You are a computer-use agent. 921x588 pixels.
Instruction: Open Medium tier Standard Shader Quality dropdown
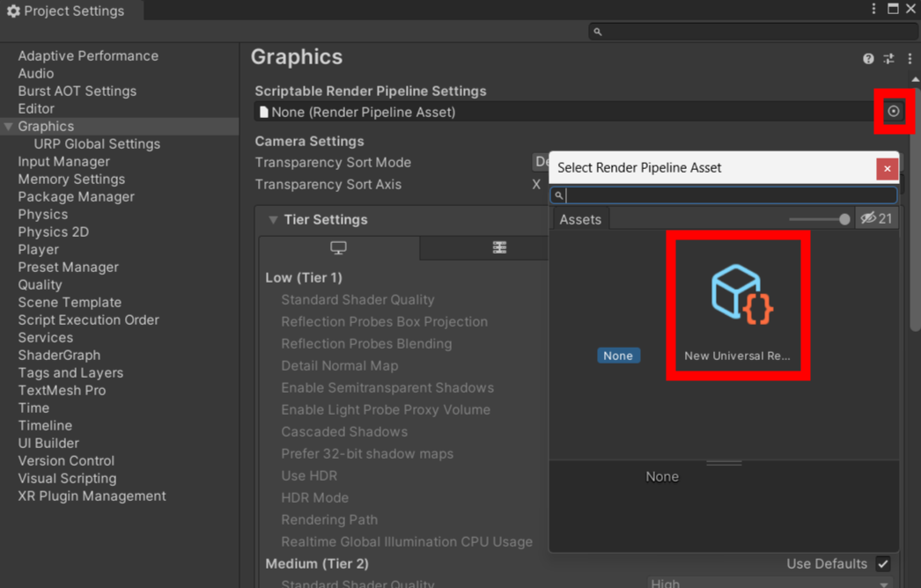[x=770, y=584]
